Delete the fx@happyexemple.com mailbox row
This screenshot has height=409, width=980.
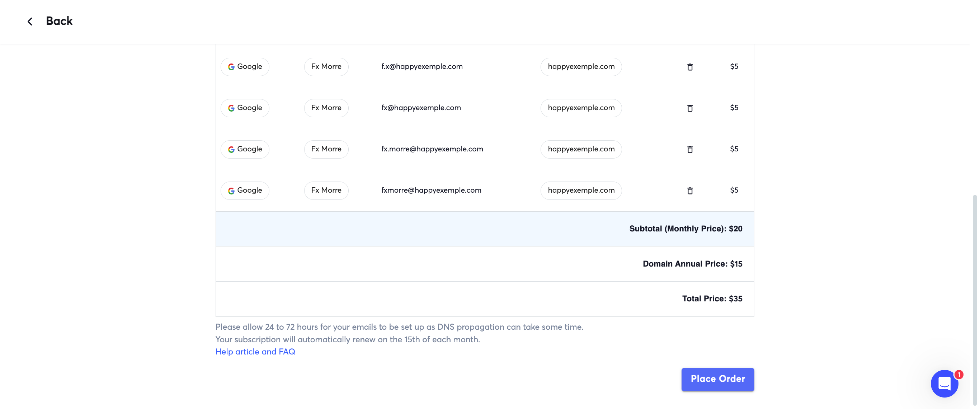690,108
